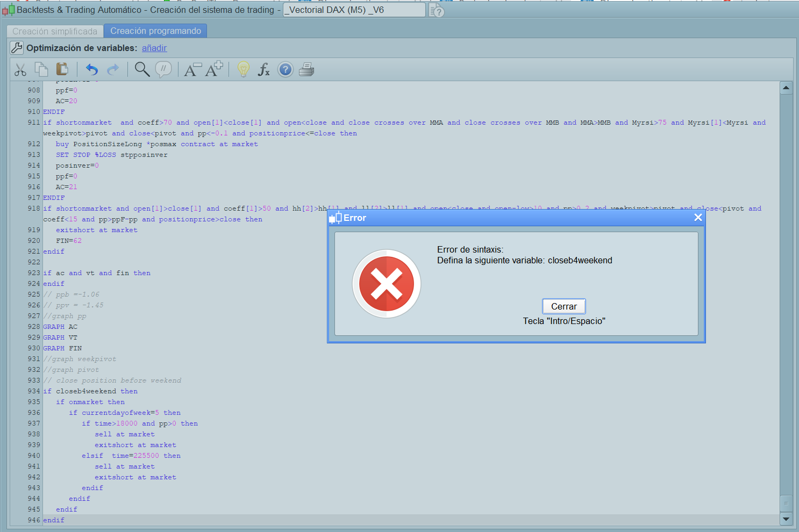The image size is (799, 532).
Task: Click 'elsif time=225500 then' line
Action: coord(131,456)
